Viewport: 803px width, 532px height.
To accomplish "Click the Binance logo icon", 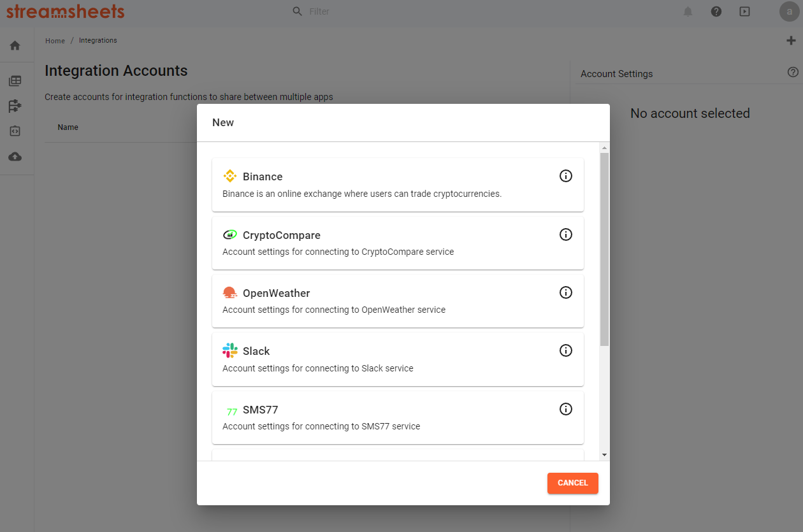I will click(x=230, y=176).
